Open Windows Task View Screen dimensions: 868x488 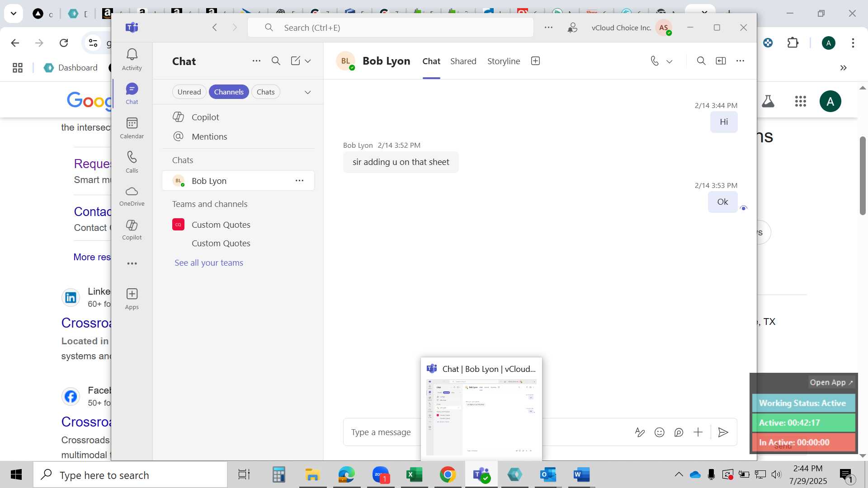244,474
